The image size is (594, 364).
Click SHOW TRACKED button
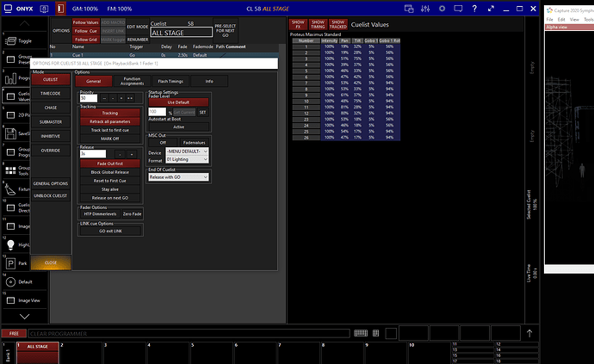(338, 25)
